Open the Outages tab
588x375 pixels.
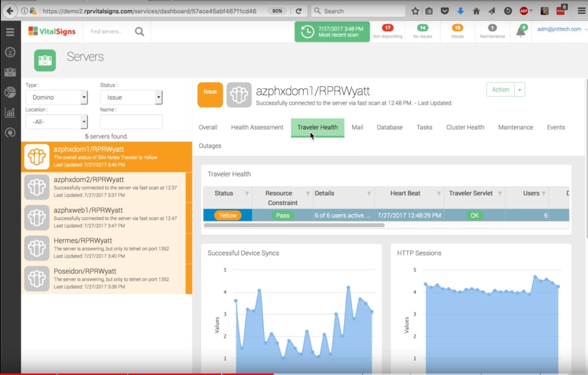210,146
